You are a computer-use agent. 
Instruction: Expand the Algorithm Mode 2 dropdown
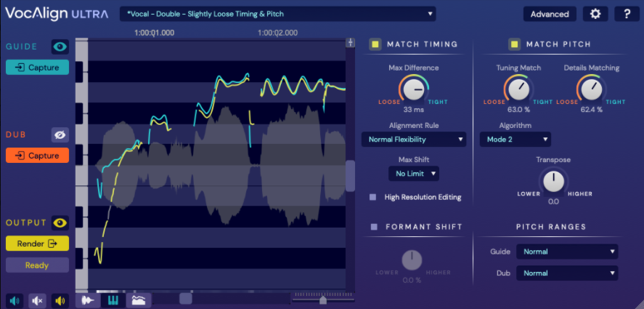(515, 140)
